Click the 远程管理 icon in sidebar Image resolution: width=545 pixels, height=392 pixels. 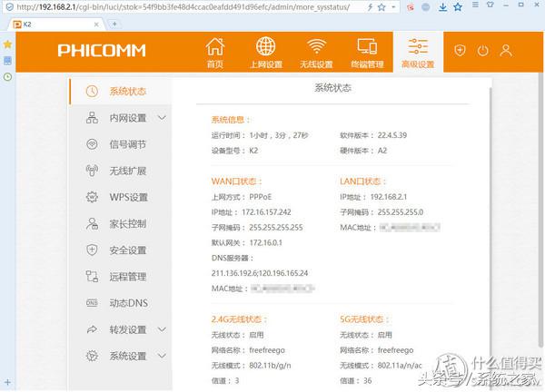pos(92,277)
